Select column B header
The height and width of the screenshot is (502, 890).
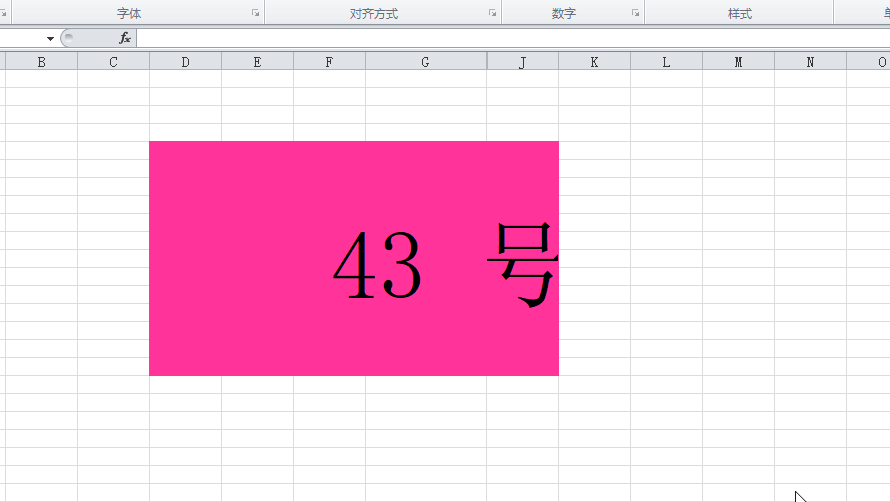point(41,62)
